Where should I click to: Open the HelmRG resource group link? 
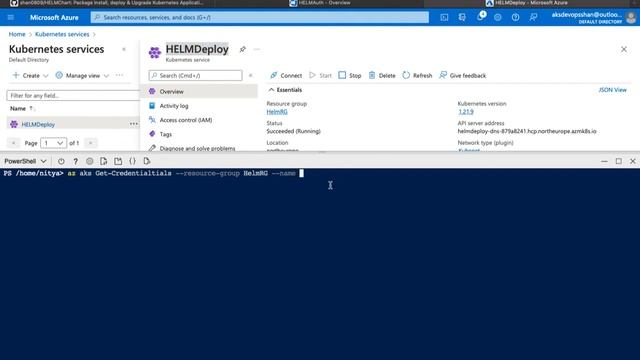277,111
